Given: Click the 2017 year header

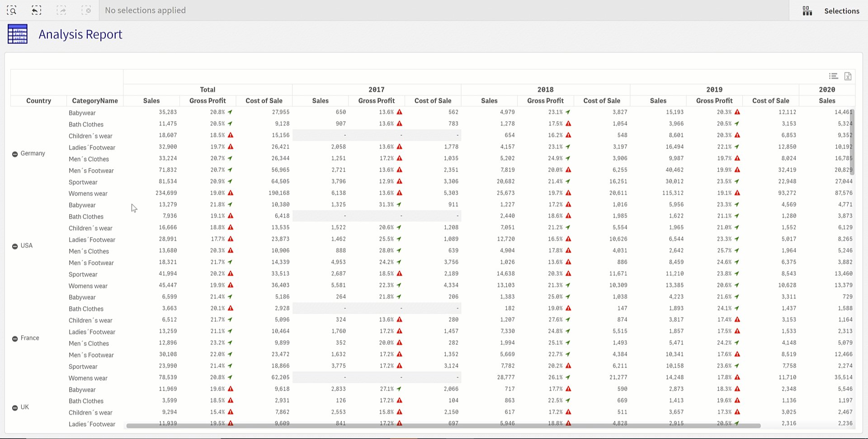Looking at the screenshot, I should (377, 90).
